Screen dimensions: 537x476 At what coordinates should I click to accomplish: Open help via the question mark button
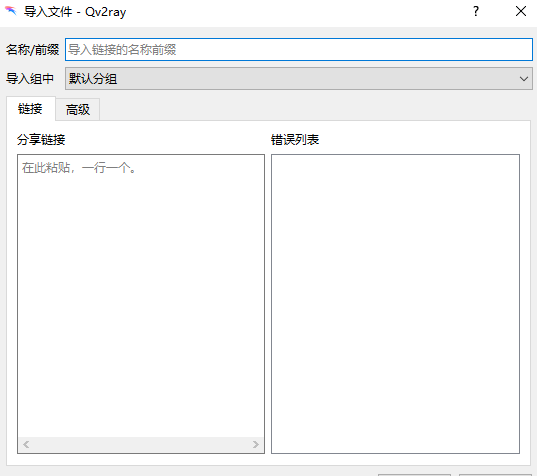point(476,11)
